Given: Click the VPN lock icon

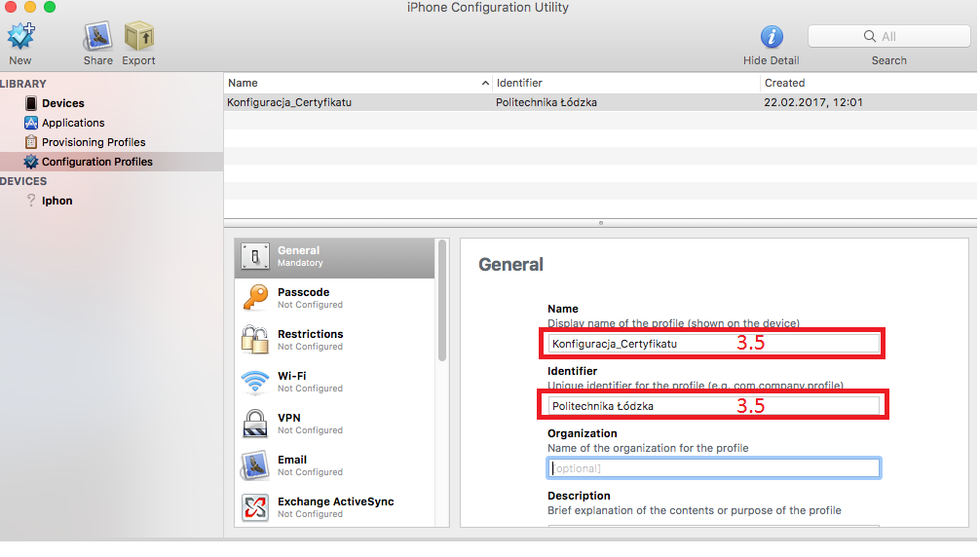Looking at the screenshot, I should pos(255,423).
